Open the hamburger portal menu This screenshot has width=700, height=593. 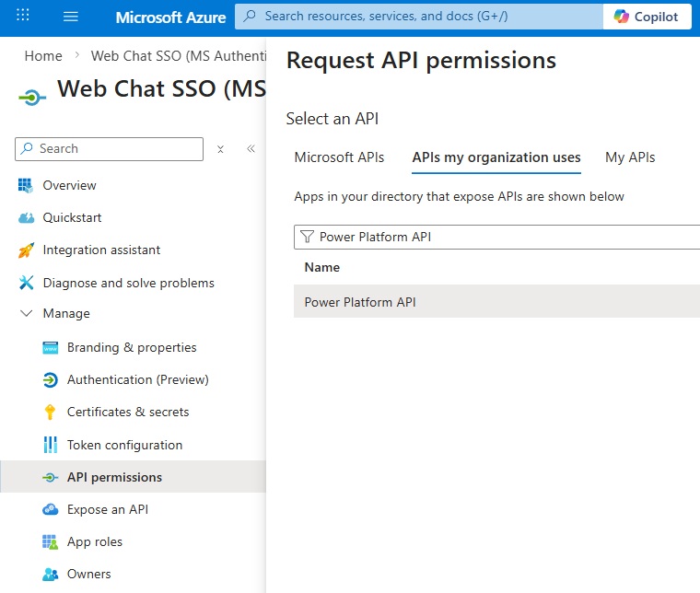click(71, 17)
